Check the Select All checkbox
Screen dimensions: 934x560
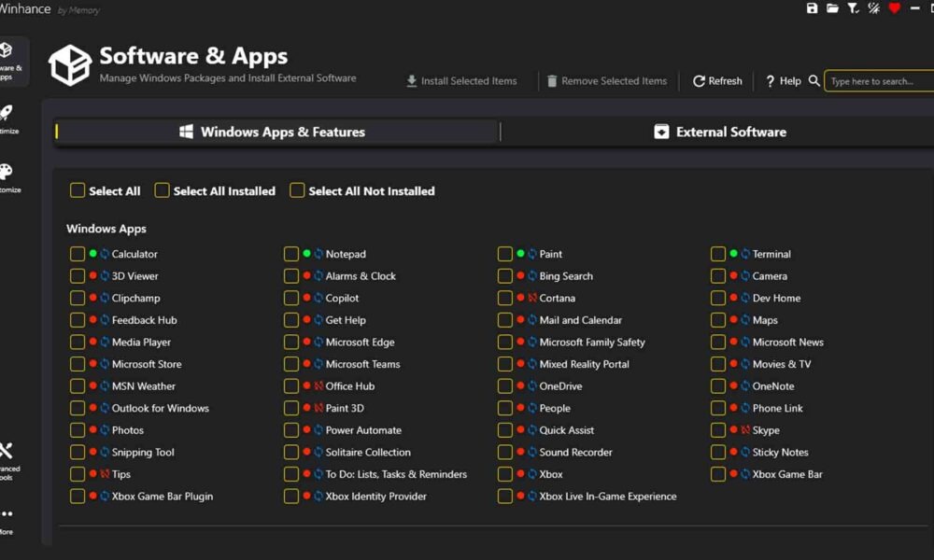click(x=78, y=190)
